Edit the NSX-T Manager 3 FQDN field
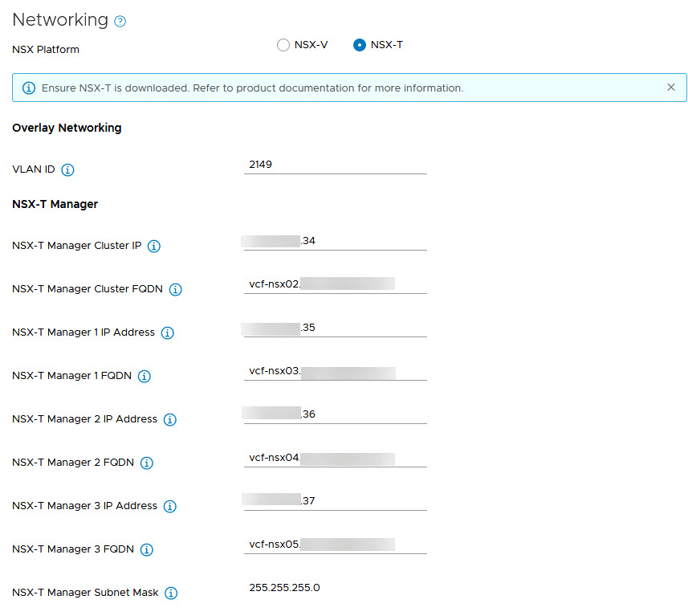 (335, 545)
